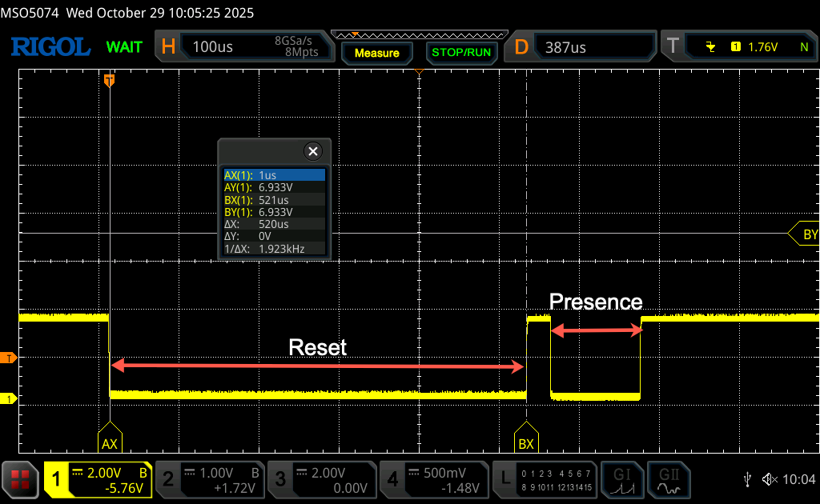The width and height of the screenshot is (820, 504).
Task: Enable channel 3 at 2.00V scale
Action: (x=321, y=479)
